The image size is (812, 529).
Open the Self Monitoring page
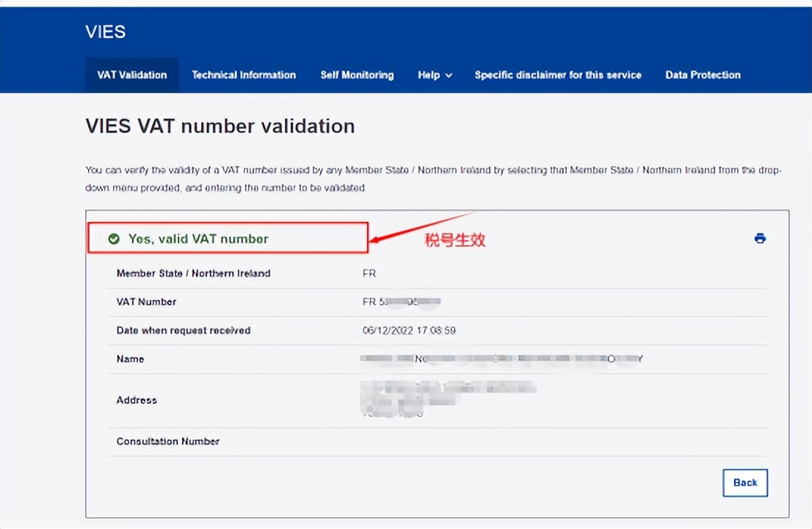357,75
